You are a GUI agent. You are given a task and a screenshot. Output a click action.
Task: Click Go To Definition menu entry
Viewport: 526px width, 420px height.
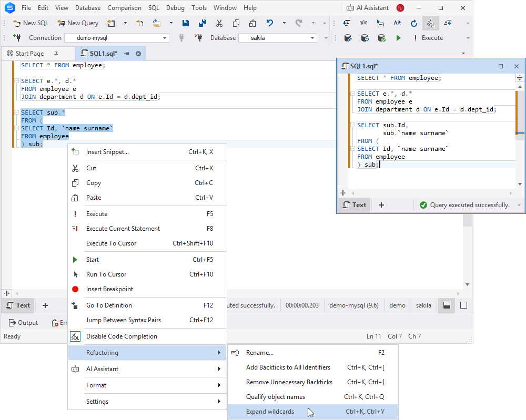(147, 305)
